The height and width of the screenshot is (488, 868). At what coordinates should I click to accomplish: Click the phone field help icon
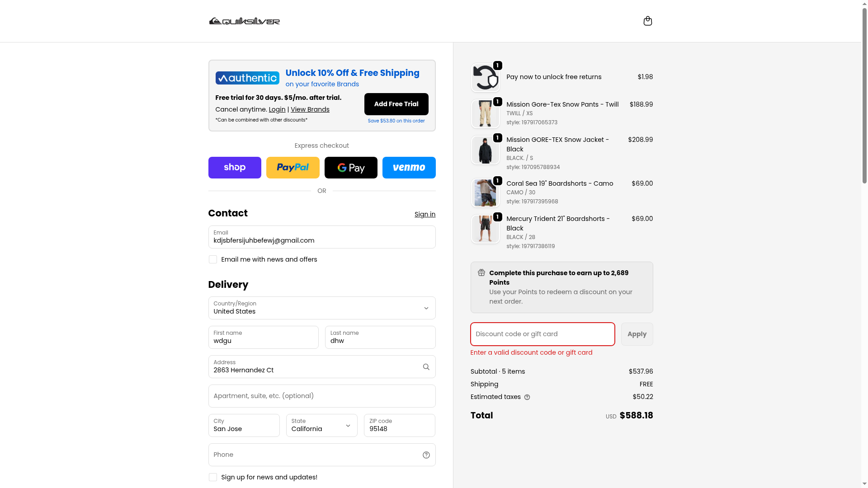(x=426, y=455)
